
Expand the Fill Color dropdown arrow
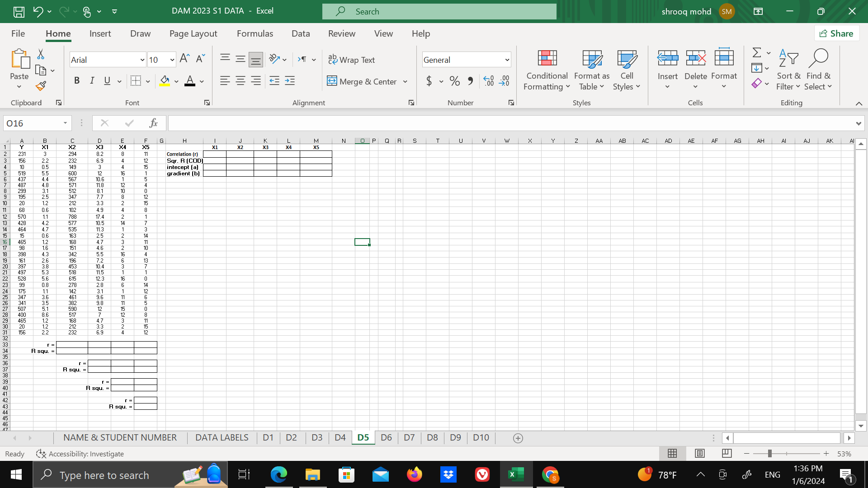click(176, 81)
